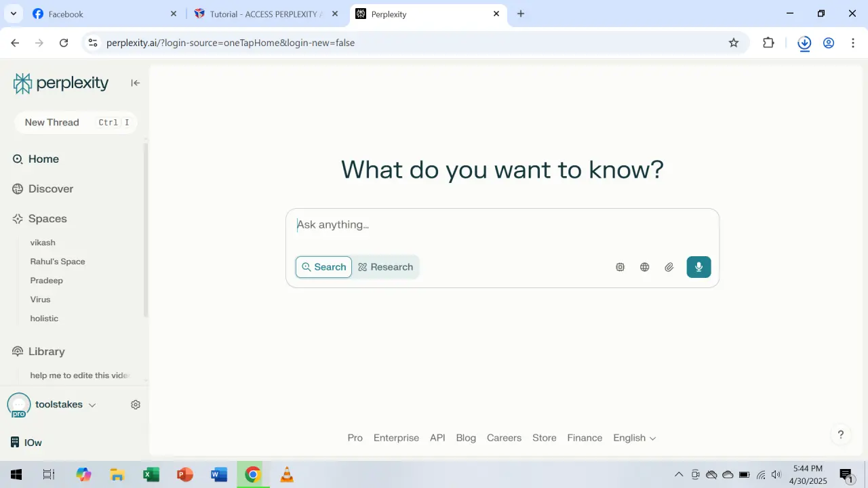This screenshot has height=488, width=868.
Task: Open the sources globe icon
Action: (x=645, y=267)
